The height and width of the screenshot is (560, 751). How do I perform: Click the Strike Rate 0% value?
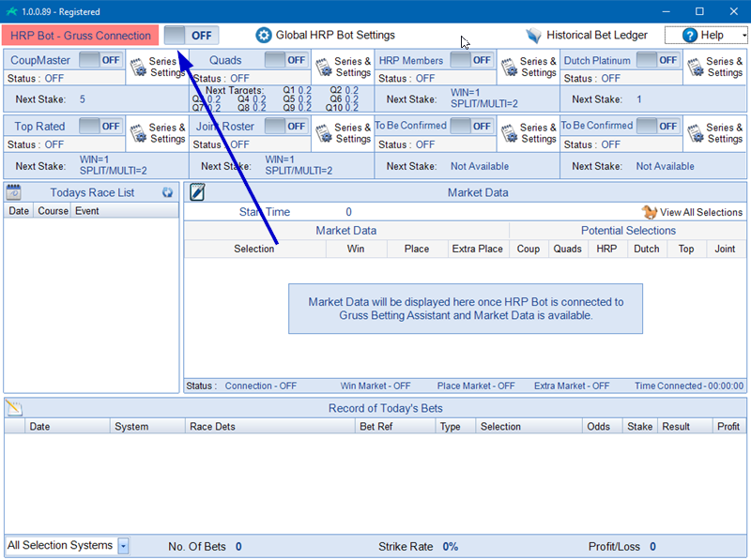(451, 547)
